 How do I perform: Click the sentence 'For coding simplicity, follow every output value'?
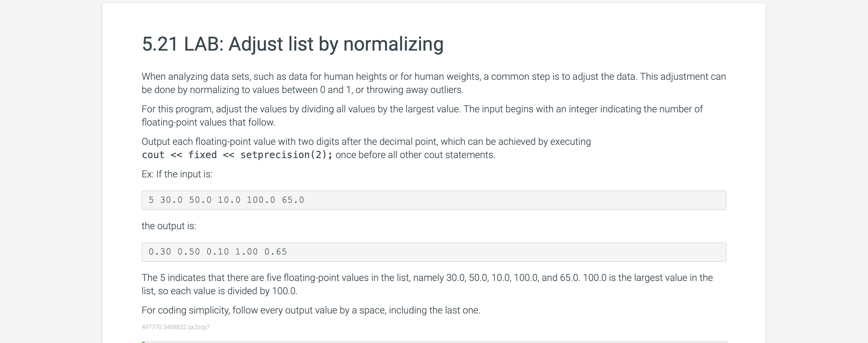[x=311, y=310]
